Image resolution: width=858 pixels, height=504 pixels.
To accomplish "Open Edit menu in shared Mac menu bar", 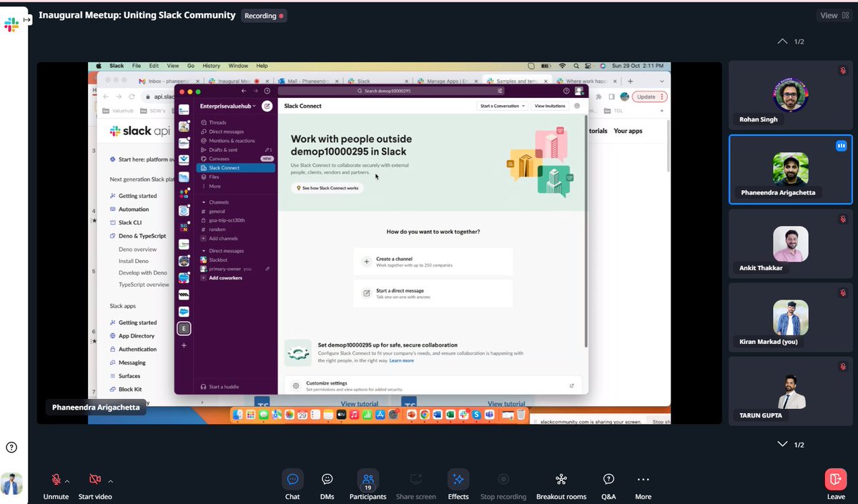I will tap(154, 66).
